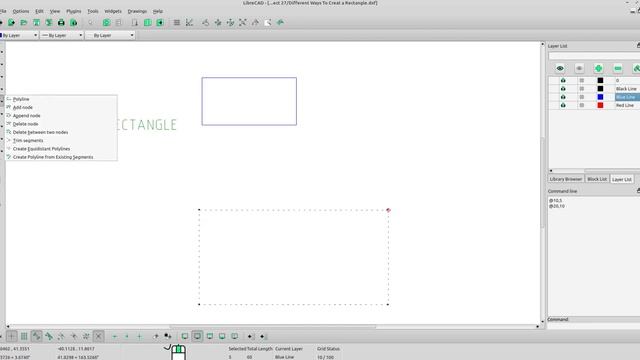Choose Delete node in popup menu

(61, 124)
